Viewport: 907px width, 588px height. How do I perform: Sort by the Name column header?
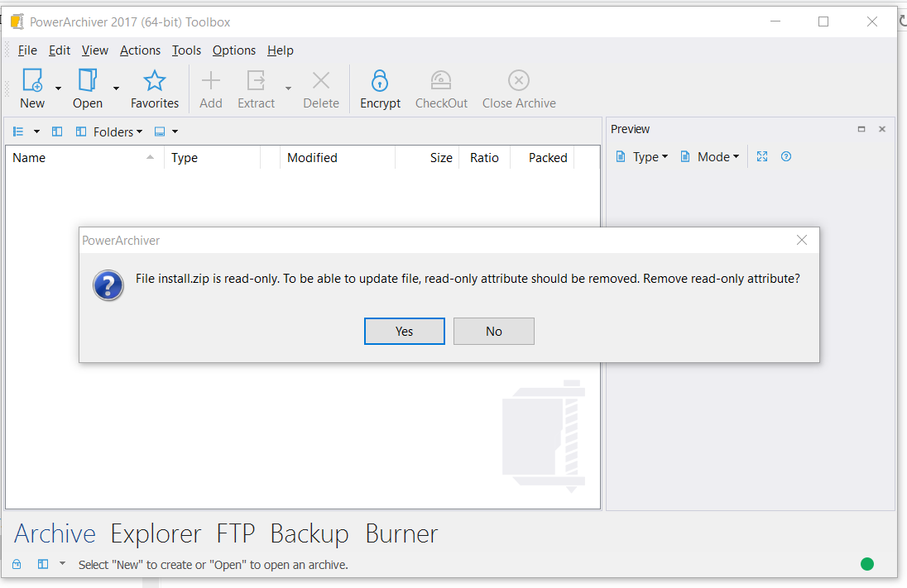pos(85,158)
